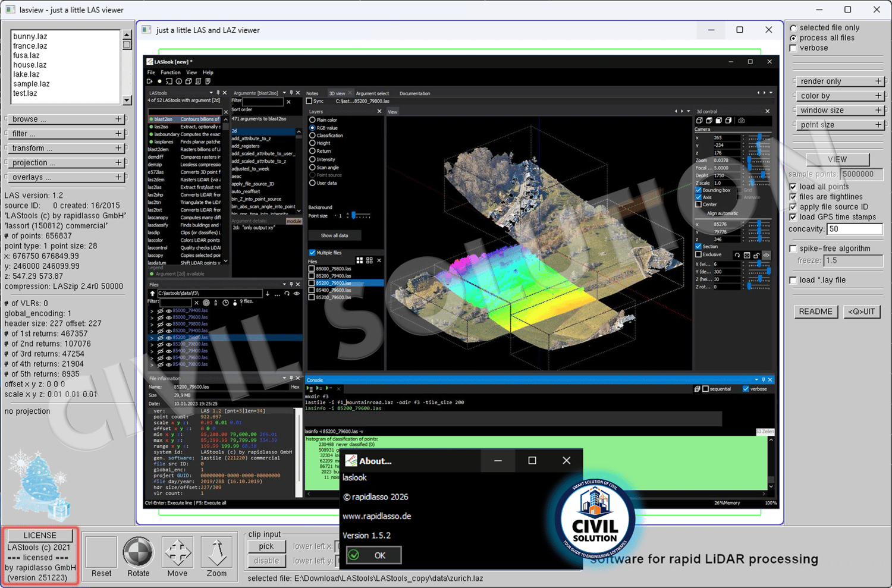Click the clock icon in Files filter row

click(x=225, y=303)
